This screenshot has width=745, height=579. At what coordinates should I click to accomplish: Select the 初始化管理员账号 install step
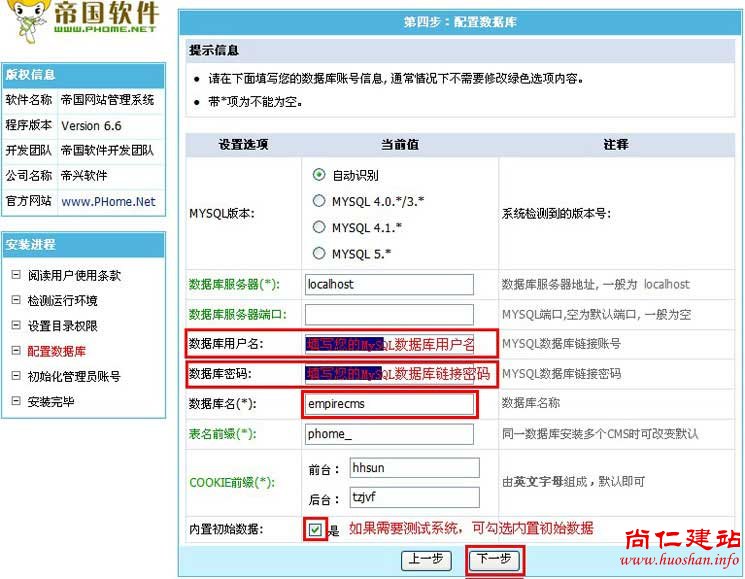pos(74,376)
